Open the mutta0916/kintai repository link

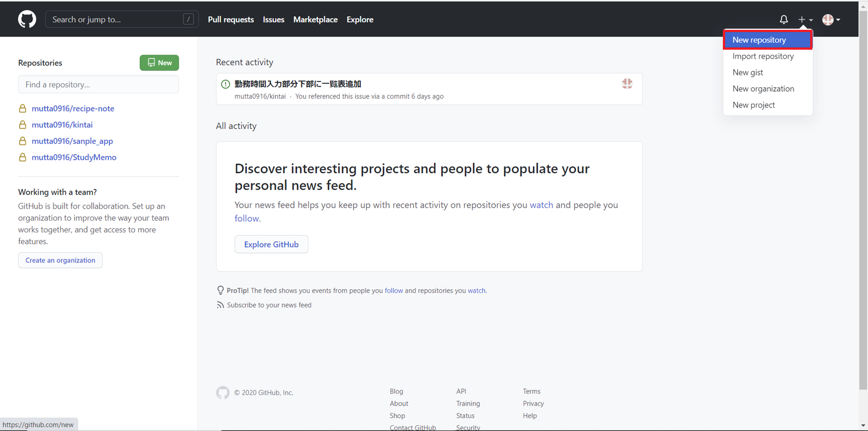[62, 125]
